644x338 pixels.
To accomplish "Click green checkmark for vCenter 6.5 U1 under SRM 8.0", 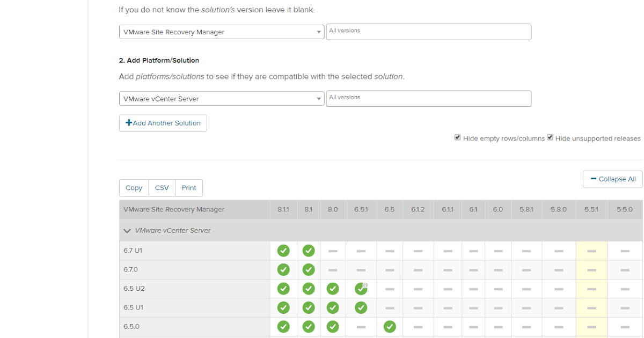I will click(x=333, y=307).
